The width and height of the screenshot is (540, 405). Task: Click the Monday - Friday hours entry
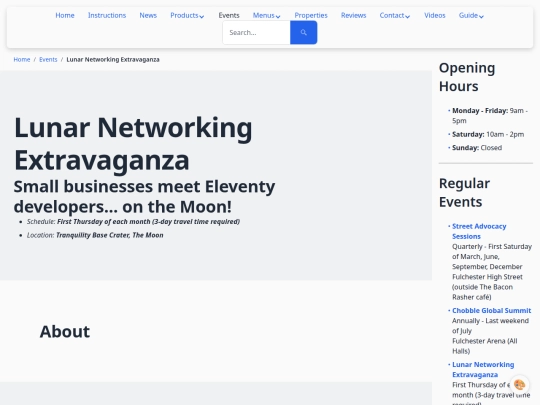click(490, 115)
